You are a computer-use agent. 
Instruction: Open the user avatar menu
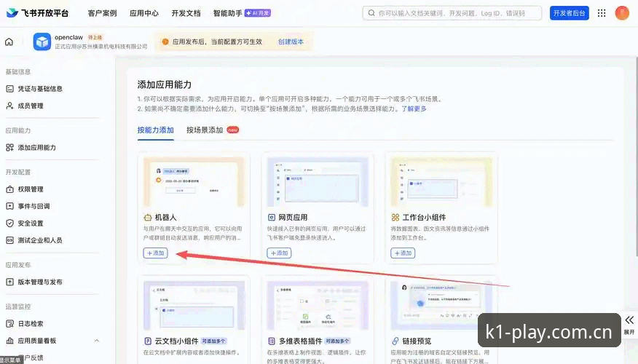(x=622, y=13)
